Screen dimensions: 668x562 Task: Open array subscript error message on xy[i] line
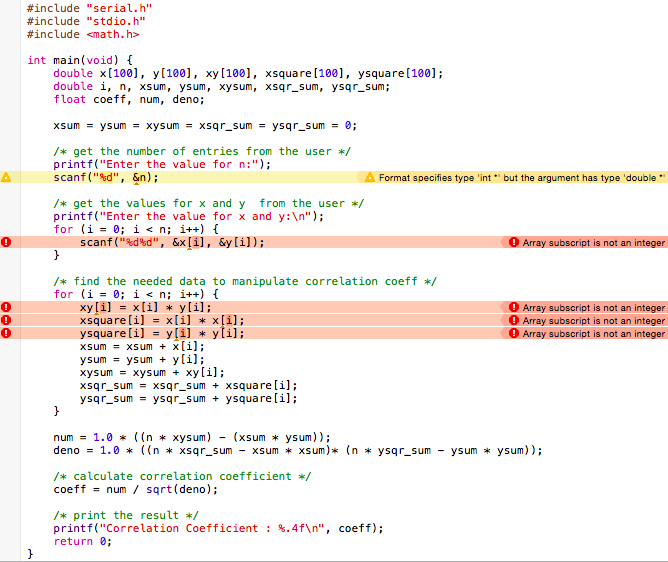(x=593, y=308)
